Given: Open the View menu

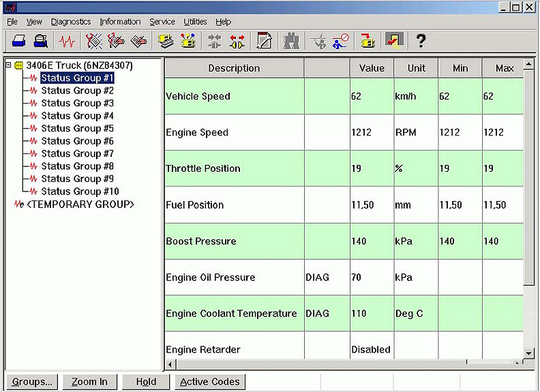Looking at the screenshot, I should point(34,22).
